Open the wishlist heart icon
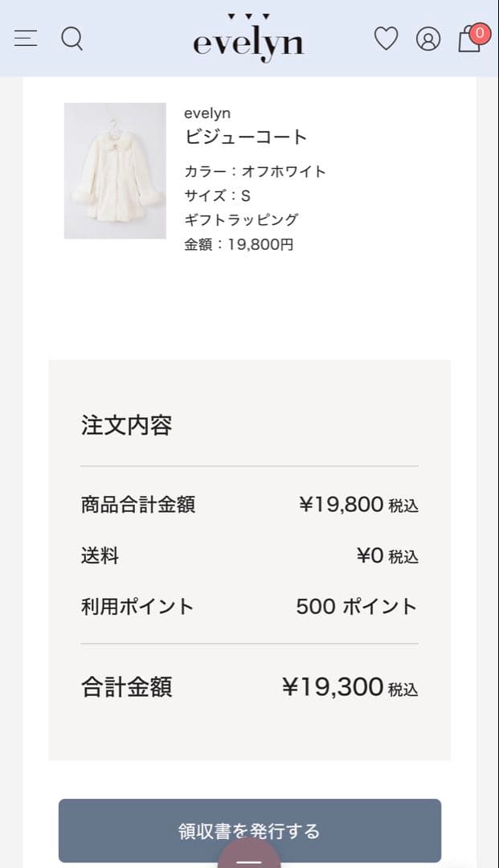Screen dimensions: 499x868 pos(386,39)
